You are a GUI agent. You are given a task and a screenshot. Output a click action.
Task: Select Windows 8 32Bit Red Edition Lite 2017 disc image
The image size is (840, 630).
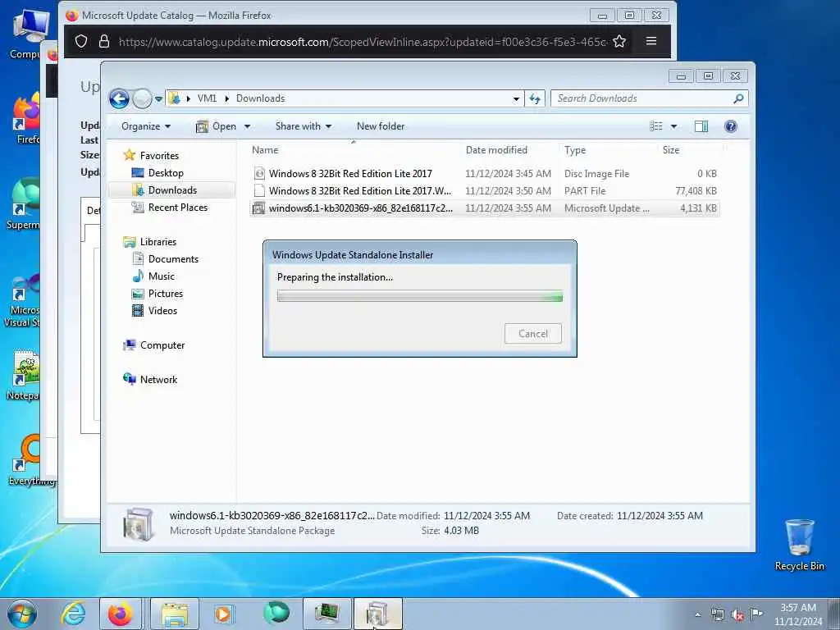click(484, 174)
